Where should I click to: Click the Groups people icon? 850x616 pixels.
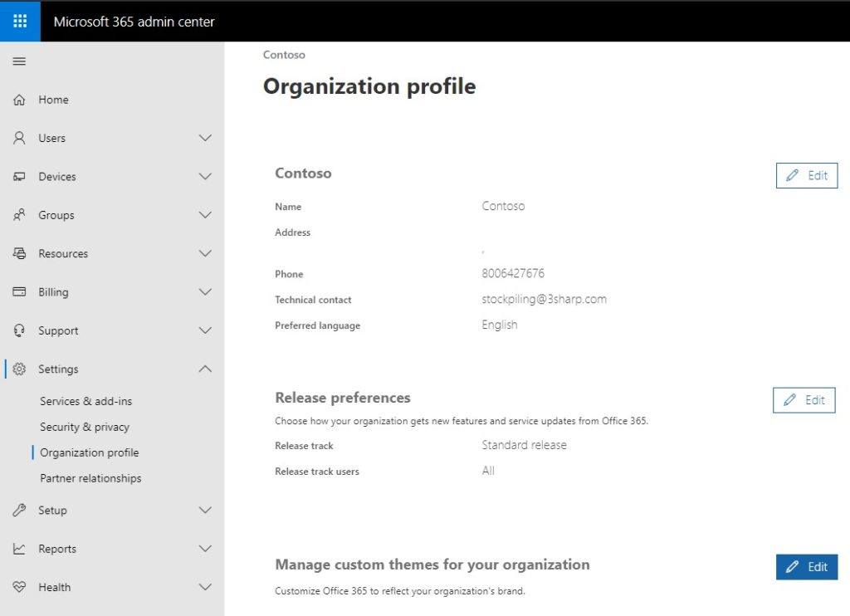[x=19, y=215]
